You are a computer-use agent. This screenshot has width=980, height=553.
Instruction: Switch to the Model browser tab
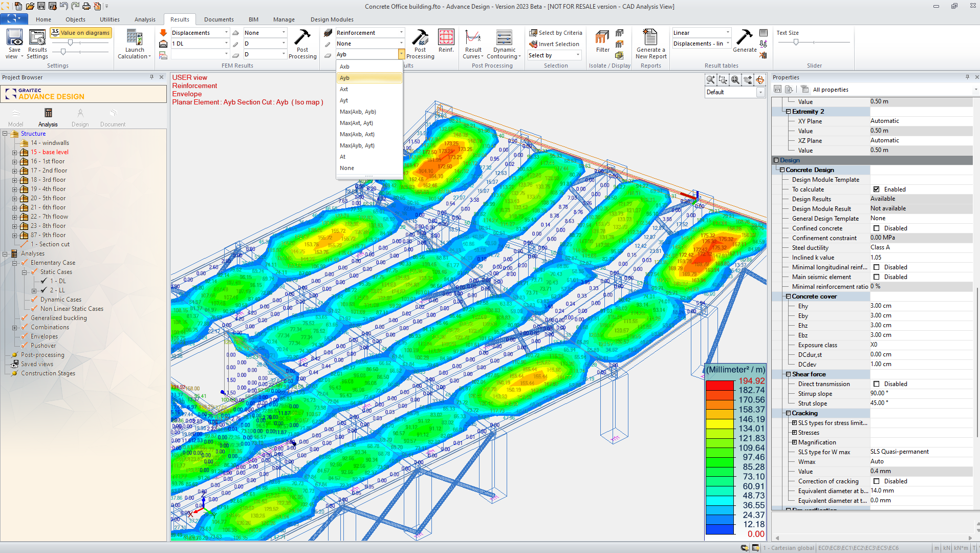(15, 118)
